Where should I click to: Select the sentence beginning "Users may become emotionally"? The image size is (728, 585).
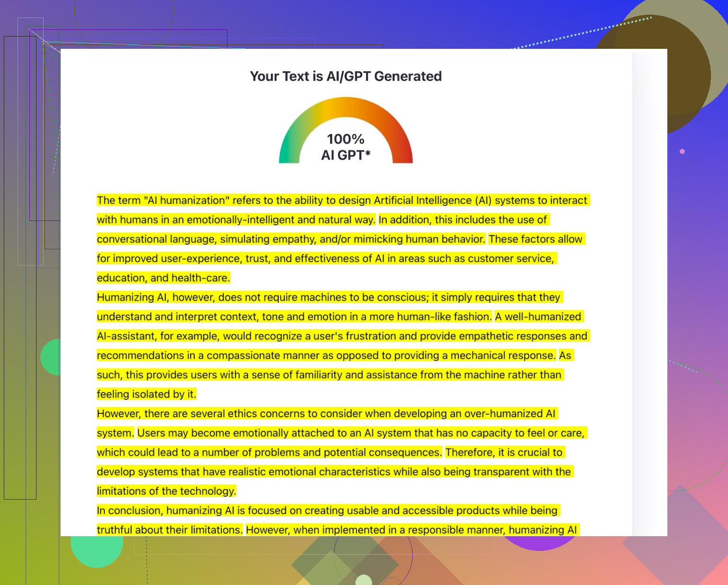[360, 433]
